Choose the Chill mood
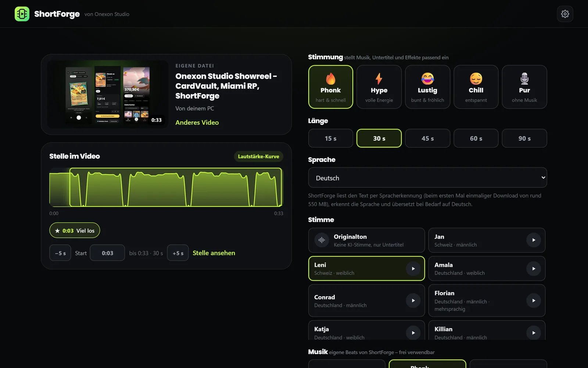588x368 pixels. [x=476, y=87]
